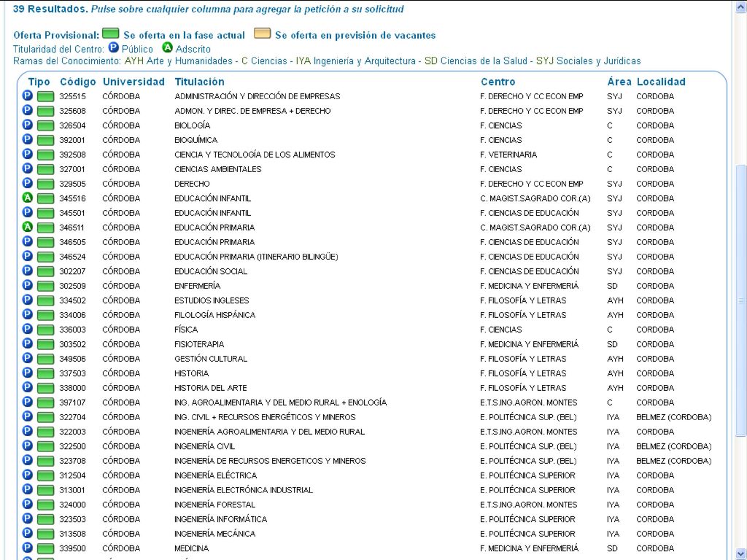Select INGENIERÍA MECÁNICA degree
The width and height of the screenshot is (747, 560).
coord(215,534)
